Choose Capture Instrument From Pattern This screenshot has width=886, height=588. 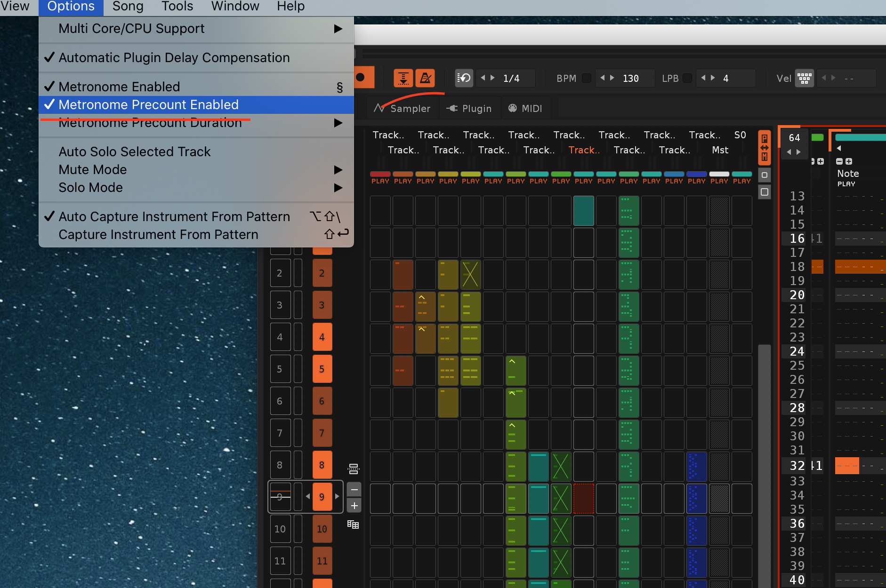[196, 234]
